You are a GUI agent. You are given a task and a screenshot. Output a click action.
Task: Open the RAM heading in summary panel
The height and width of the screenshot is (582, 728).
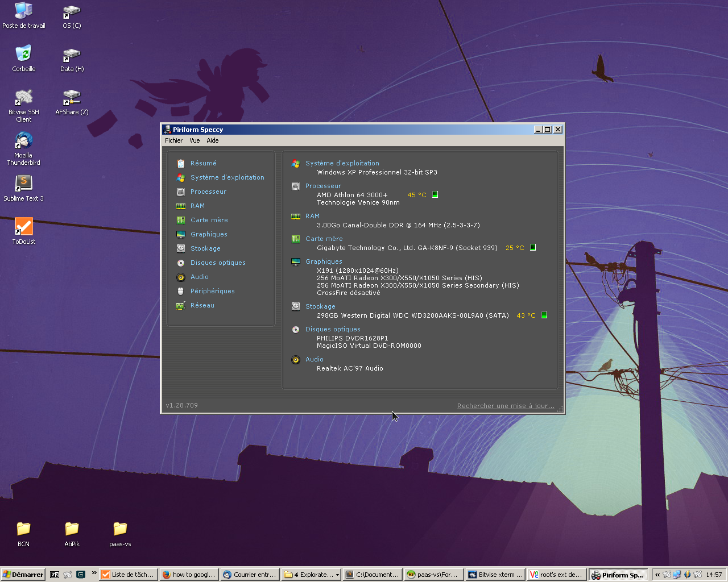pyautogui.click(x=312, y=216)
